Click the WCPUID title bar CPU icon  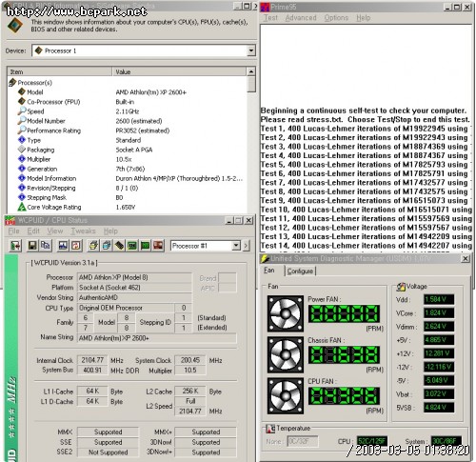point(10,220)
